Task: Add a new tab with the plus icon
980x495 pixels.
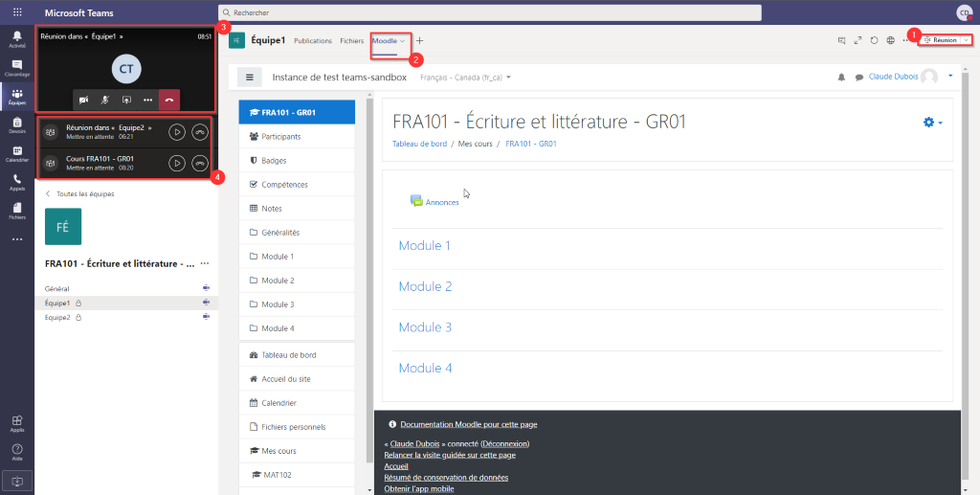Action: coord(419,40)
